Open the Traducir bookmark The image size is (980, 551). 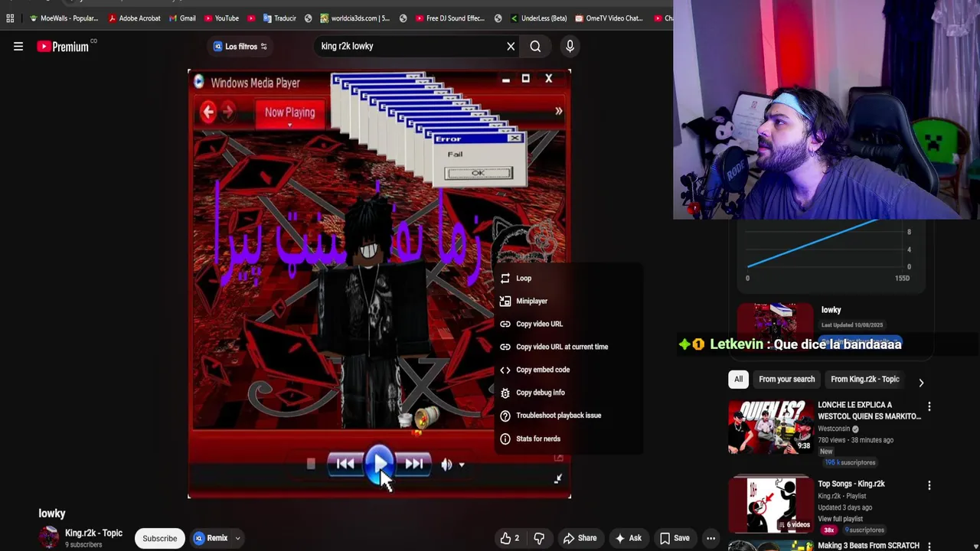point(279,18)
